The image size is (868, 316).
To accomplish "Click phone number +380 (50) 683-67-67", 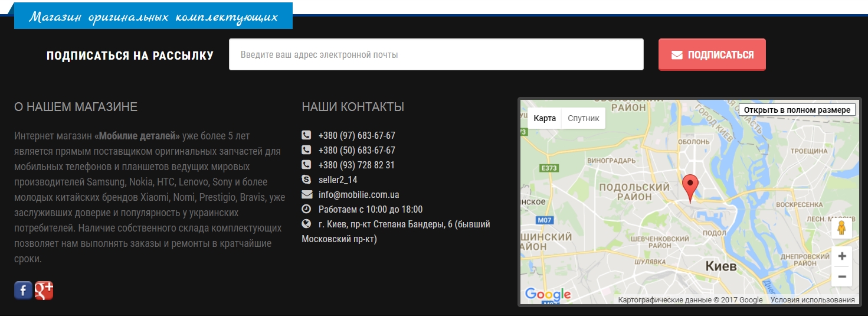I will click(356, 150).
